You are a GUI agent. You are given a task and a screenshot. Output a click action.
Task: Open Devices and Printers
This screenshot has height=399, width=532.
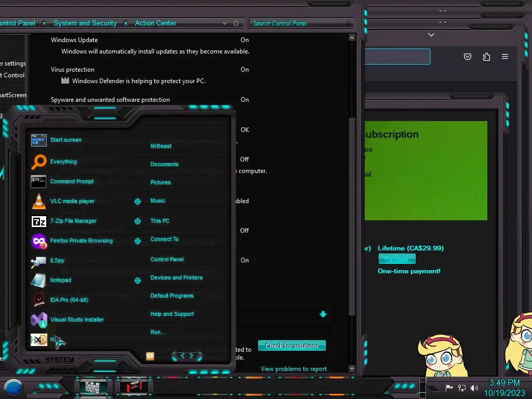click(177, 277)
